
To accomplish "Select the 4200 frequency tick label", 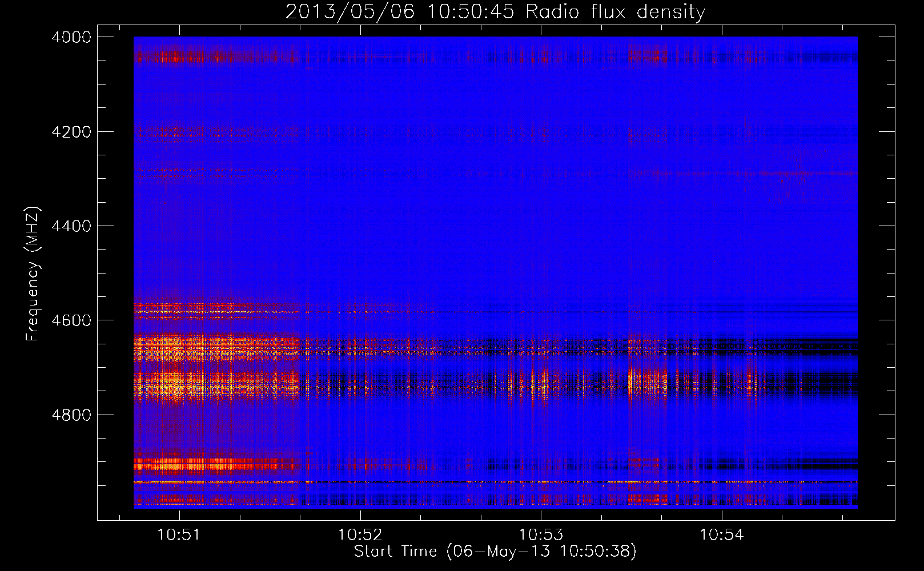I will pos(71,132).
